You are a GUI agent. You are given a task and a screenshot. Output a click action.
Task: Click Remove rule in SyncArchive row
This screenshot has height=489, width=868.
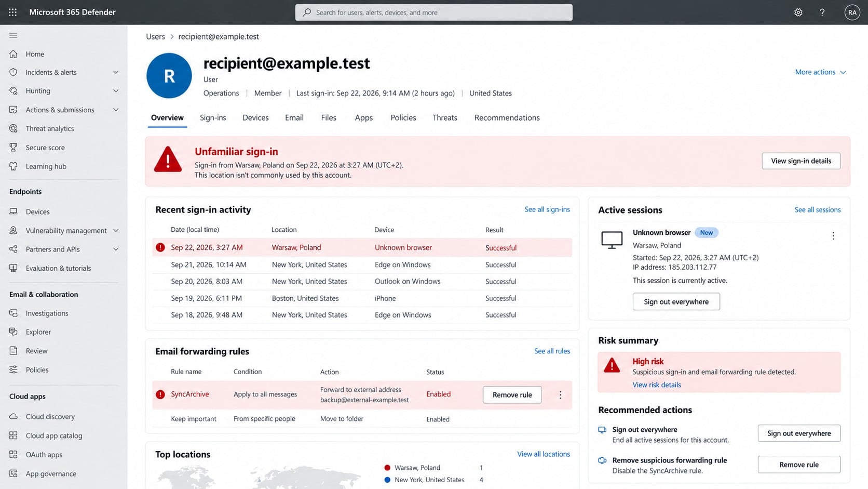(512, 395)
